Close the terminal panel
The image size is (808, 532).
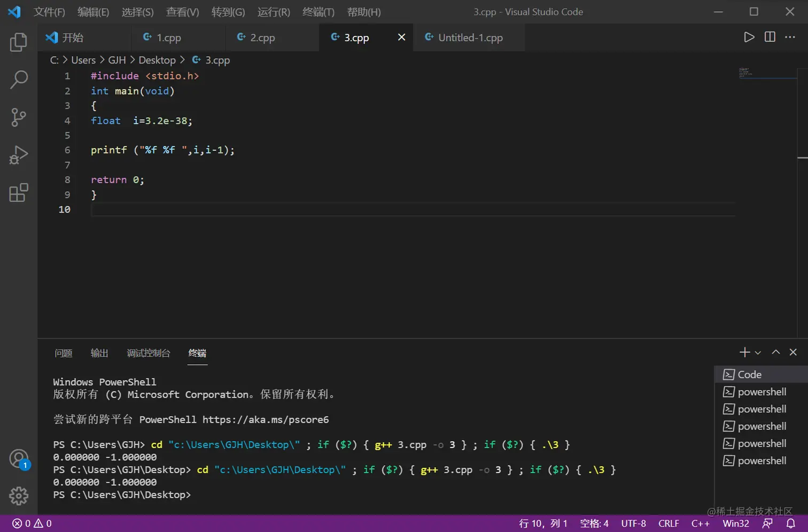click(x=793, y=352)
